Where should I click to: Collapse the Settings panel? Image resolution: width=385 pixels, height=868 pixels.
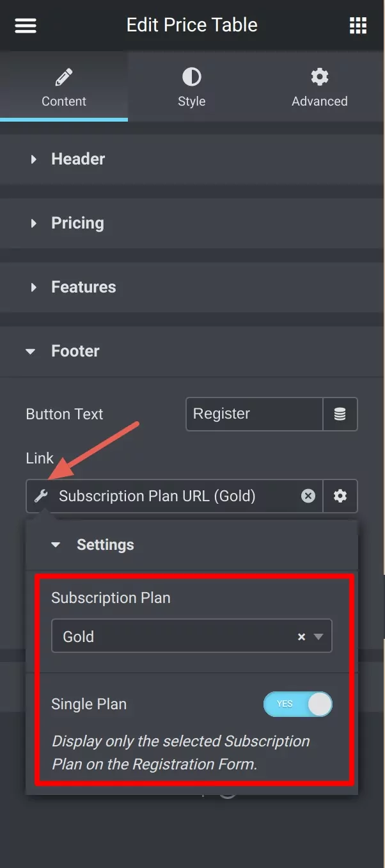coord(192,545)
